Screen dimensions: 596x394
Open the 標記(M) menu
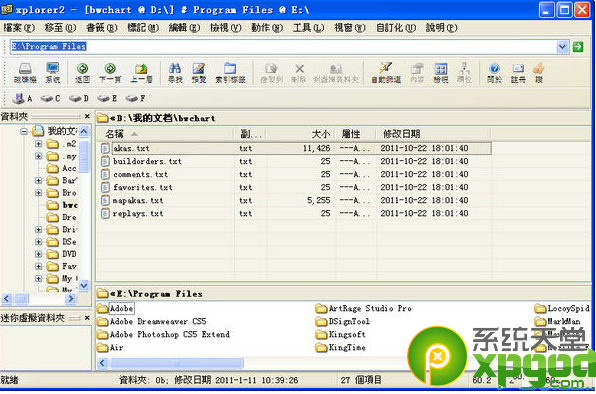pyautogui.click(x=143, y=28)
